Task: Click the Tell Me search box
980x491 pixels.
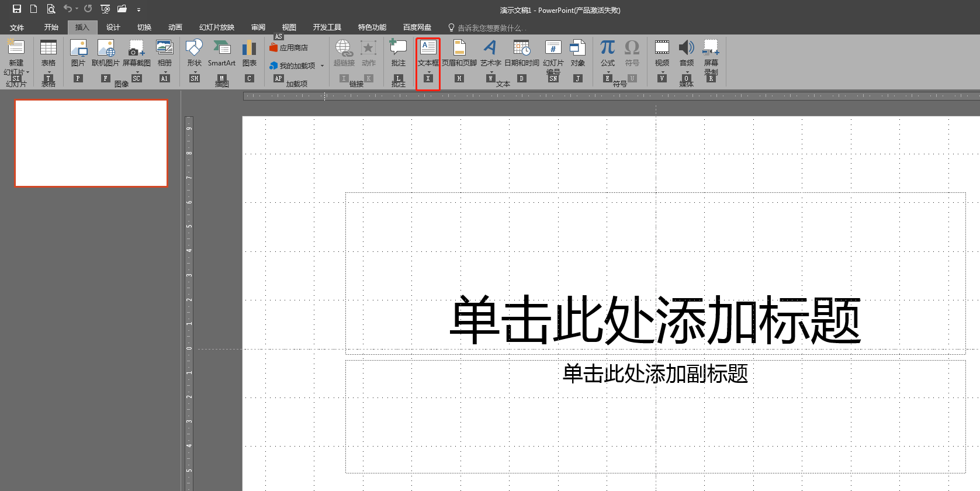Action: point(487,27)
